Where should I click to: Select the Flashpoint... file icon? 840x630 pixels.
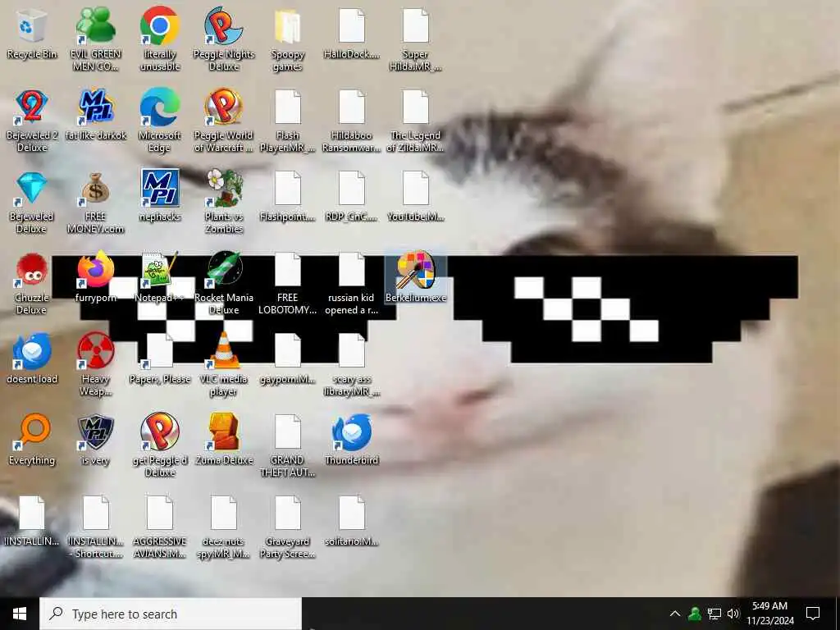(288, 197)
